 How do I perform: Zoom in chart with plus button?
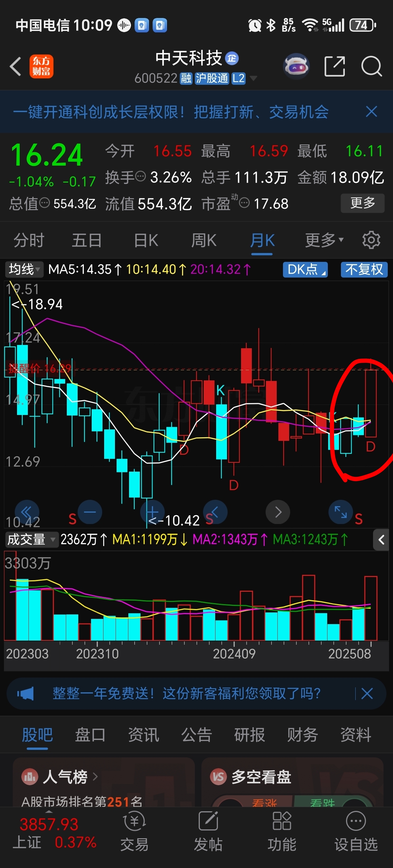tap(152, 512)
